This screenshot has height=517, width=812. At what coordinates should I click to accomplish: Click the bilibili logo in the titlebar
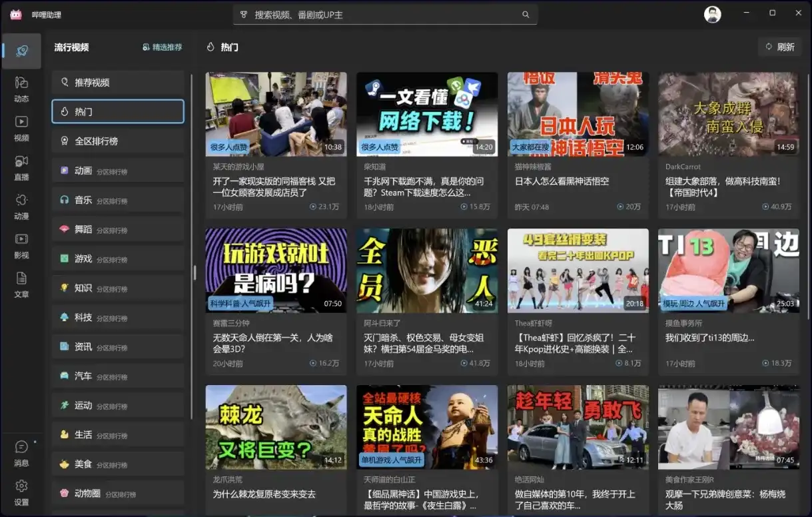coord(15,14)
